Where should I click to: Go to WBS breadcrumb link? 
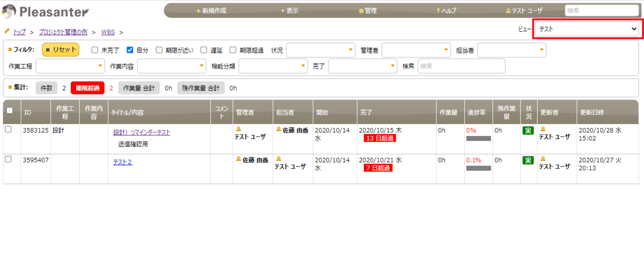click(x=108, y=33)
